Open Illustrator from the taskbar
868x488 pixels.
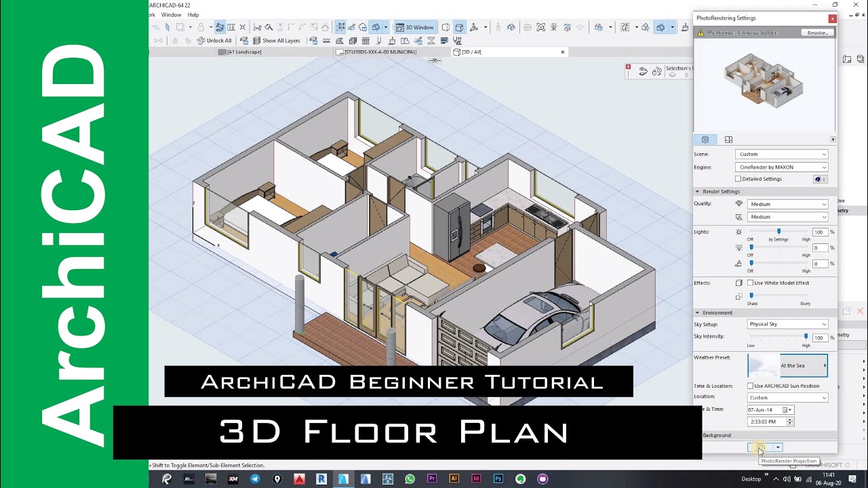(x=454, y=479)
